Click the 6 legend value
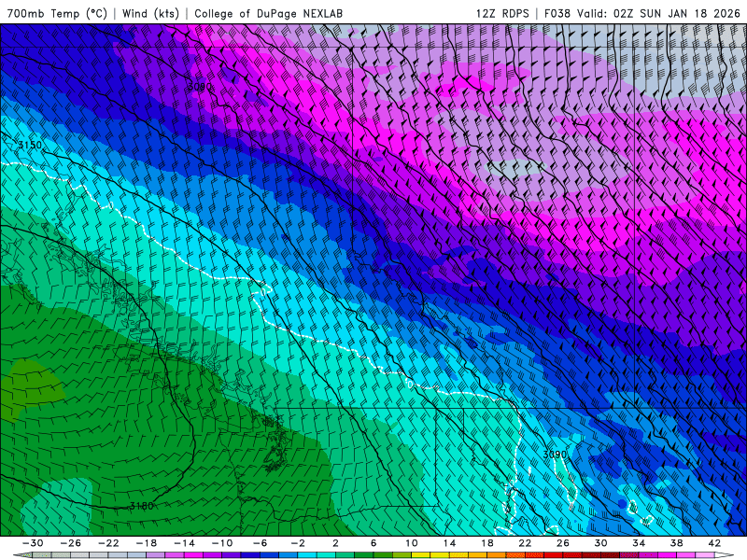This screenshot has height=560, width=747. coord(373,543)
